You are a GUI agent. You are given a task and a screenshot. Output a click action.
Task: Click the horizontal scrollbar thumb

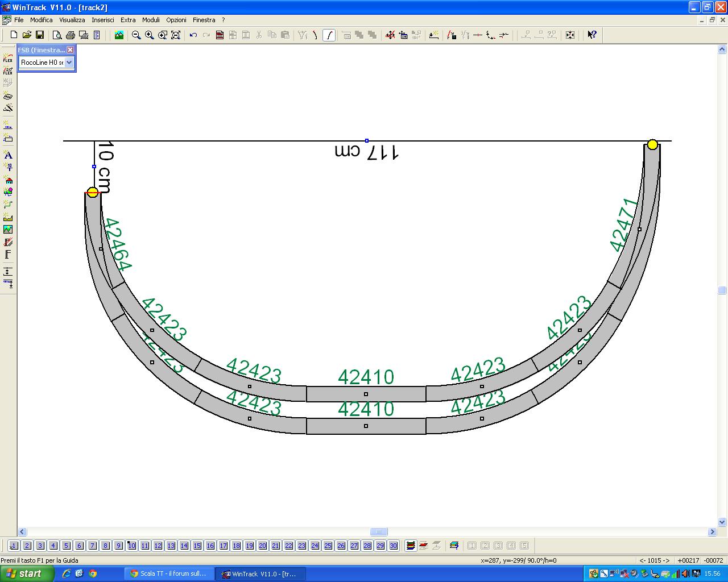click(379, 532)
